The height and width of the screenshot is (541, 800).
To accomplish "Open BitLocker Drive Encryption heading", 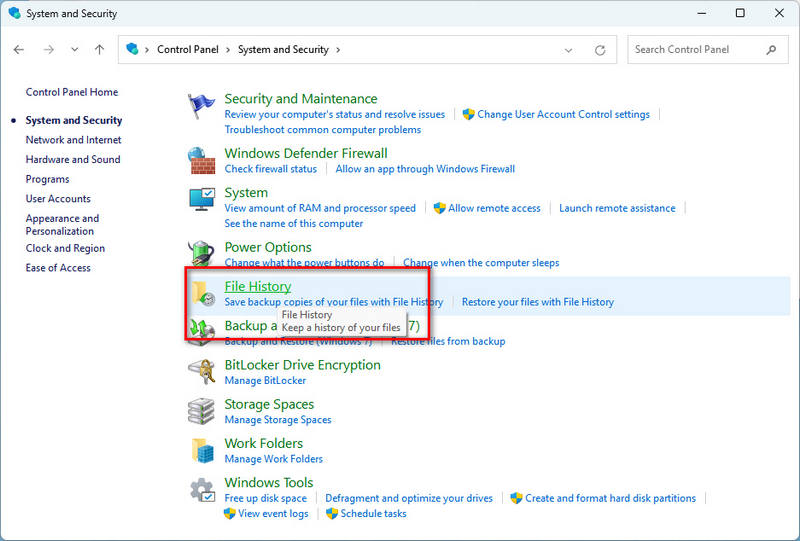I will [303, 365].
